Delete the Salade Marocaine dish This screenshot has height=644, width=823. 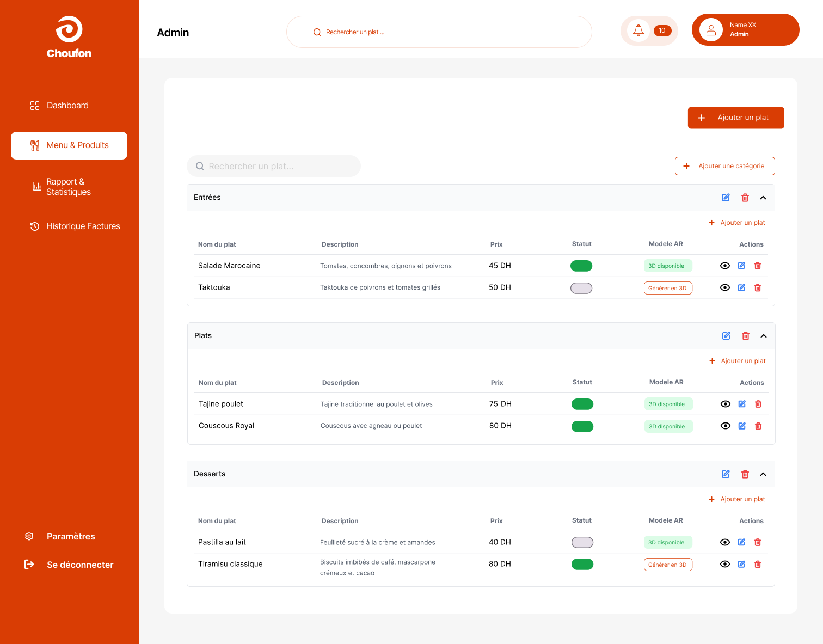[758, 266]
